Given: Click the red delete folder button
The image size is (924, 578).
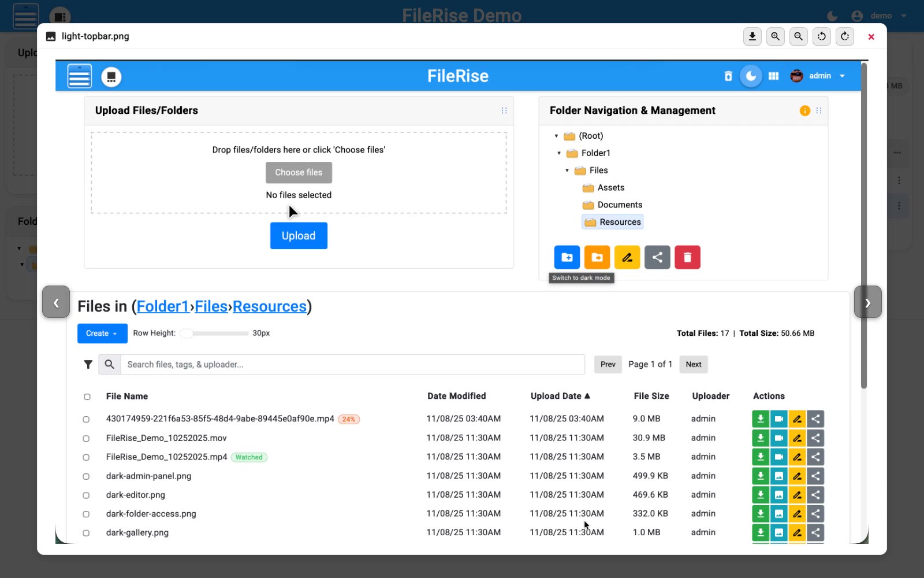Looking at the screenshot, I should (x=687, y=257).
